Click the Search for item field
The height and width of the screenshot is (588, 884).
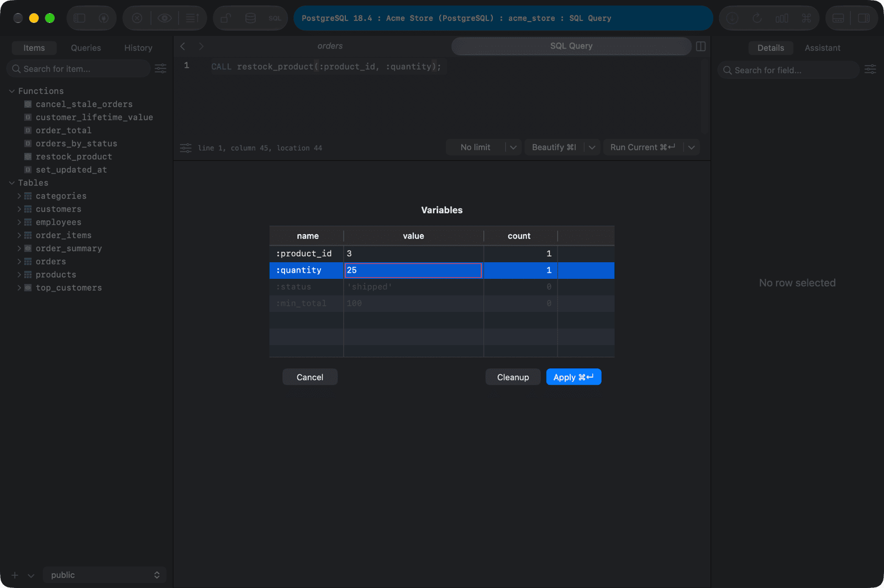pyautogui.click(x=78, y=69)
